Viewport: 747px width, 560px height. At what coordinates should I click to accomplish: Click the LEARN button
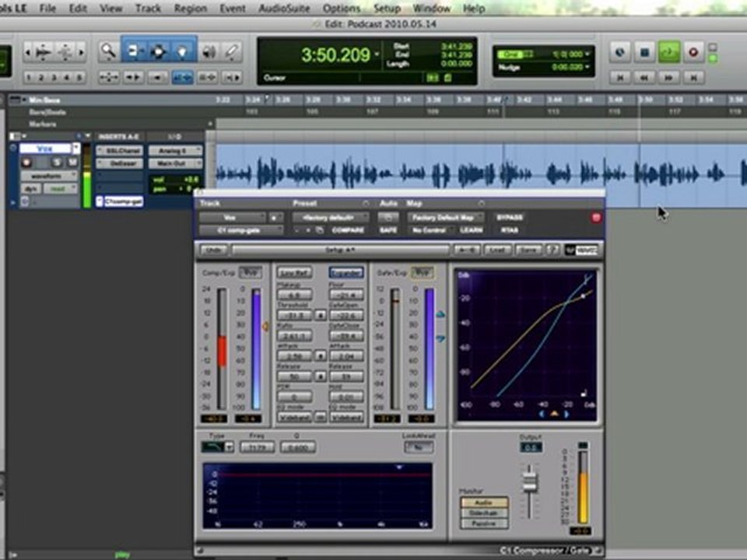click(x=471, y=230)
